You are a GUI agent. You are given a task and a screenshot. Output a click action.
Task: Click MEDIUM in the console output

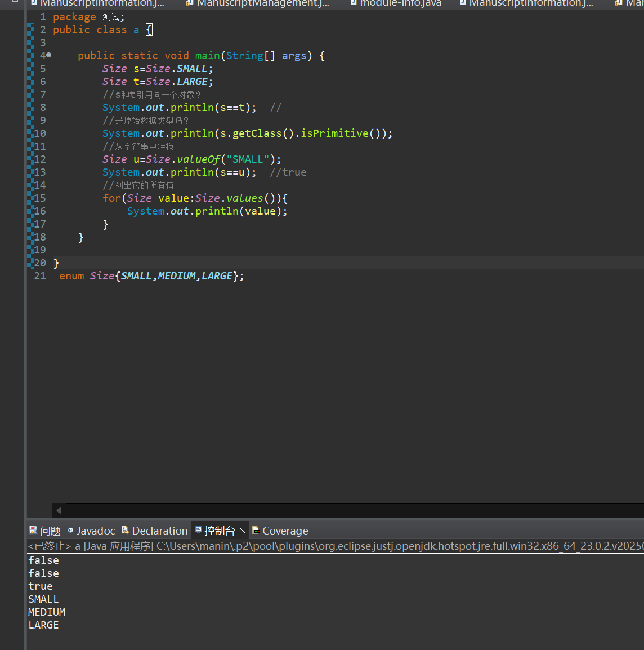(x=47, y=612)
